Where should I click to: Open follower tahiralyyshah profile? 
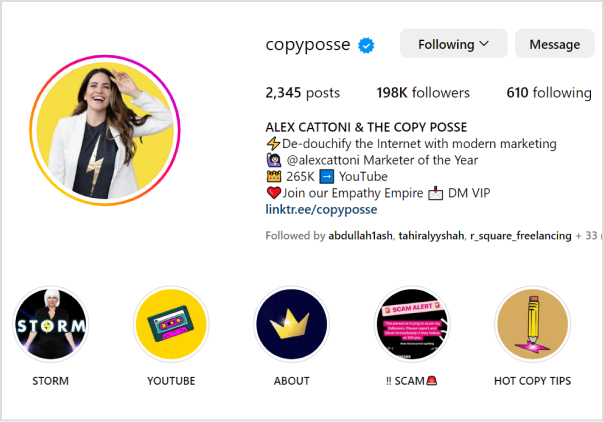431,235
